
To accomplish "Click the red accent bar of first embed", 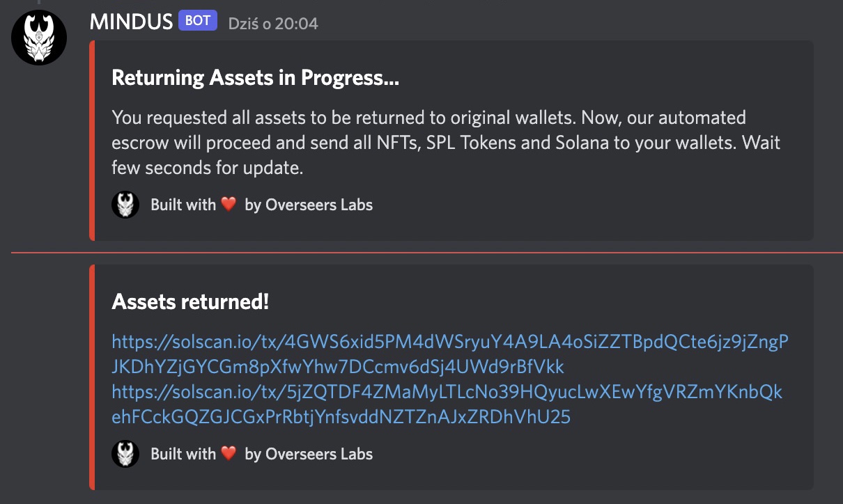I will pos(92,141).
